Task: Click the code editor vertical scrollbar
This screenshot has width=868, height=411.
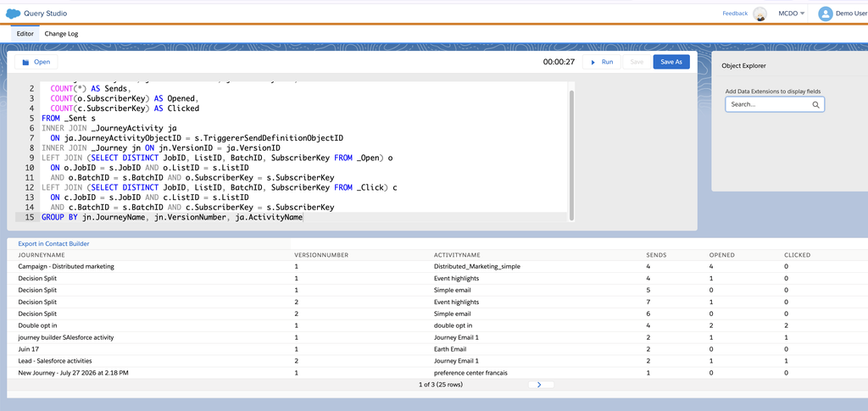Action: tap(571, 153)
